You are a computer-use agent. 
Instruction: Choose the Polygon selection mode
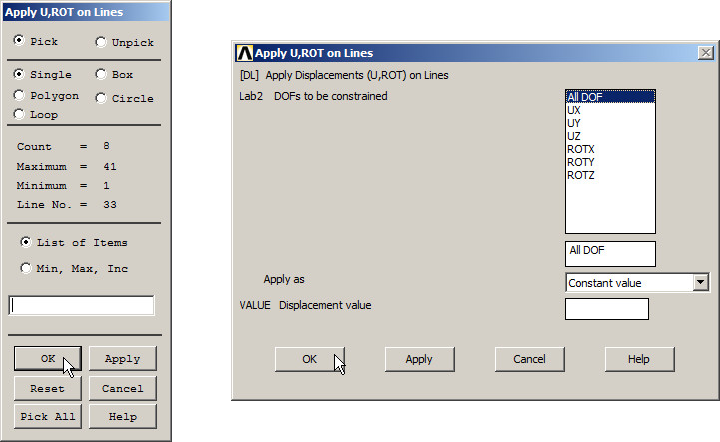coord(20,95)
